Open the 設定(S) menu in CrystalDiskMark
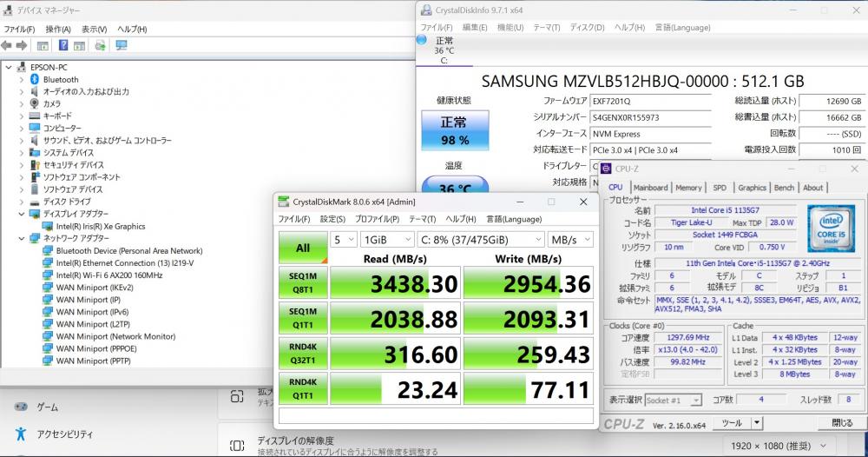Screen dimensions: 868x457 click(x=332, y=219)
